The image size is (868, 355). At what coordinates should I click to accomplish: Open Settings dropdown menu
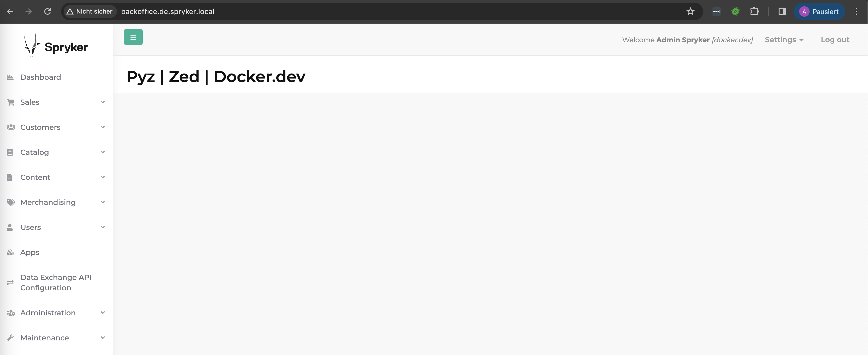(784, 39)
